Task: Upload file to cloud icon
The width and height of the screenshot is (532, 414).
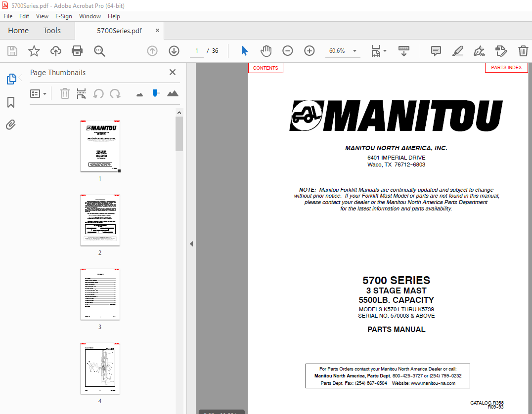Action: pos(56,51)
